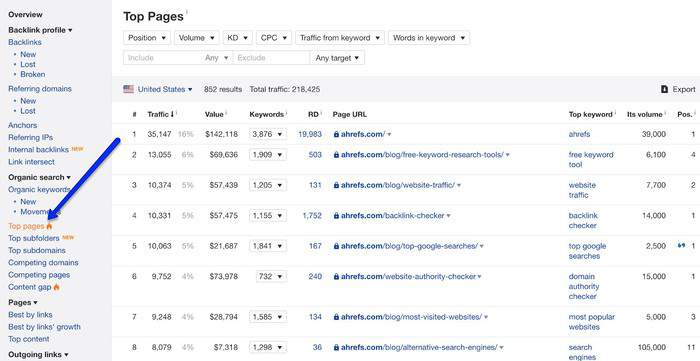Open the alternative-search-engines page URL

click(419, 347)
